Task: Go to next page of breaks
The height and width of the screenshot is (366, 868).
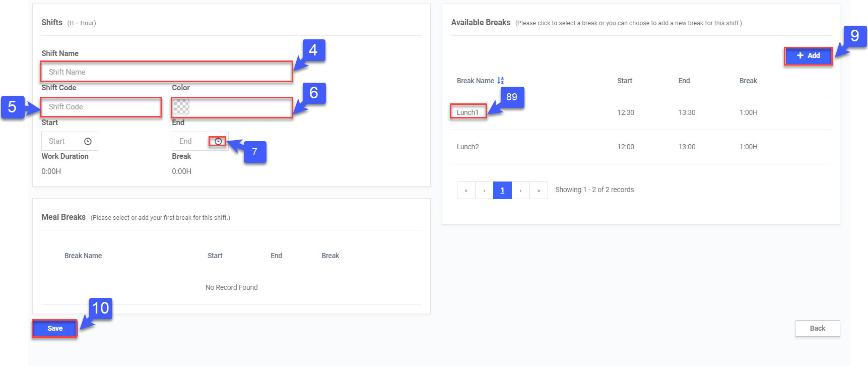Action: click(520, 191)
